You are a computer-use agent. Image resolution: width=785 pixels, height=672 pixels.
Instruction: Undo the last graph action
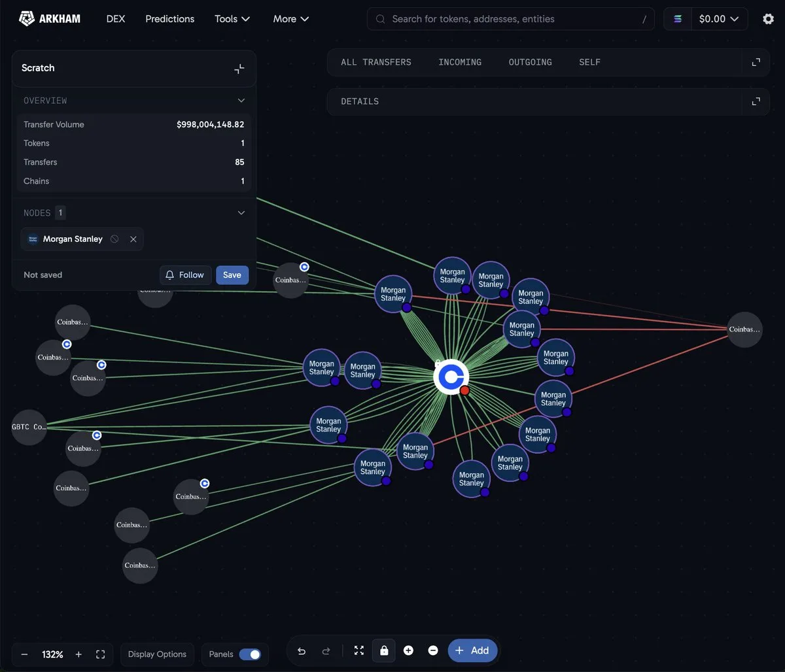click(302, 650)
